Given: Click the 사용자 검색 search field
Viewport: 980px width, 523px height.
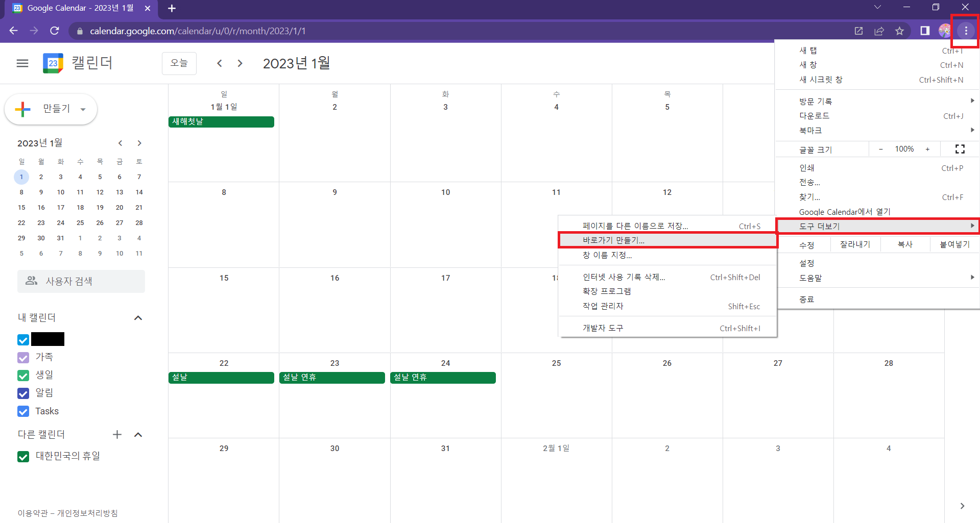Looking at the screenshot, I should click(x=81, y=281).
